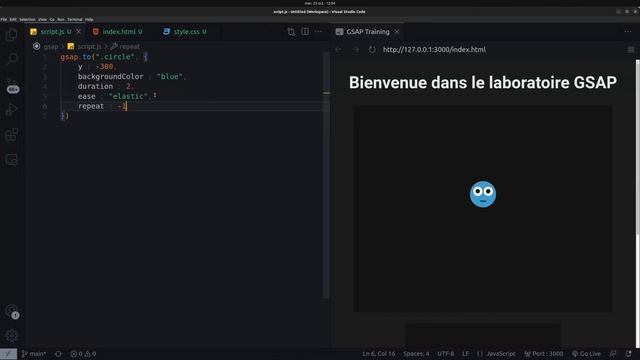Switch to the index.html tab
Screen dimensions: 640x360
[x=118, y=31]
